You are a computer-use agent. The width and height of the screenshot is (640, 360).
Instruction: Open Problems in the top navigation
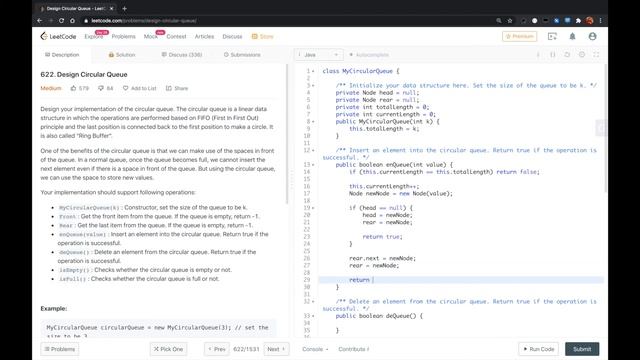(x=123, y=36)
